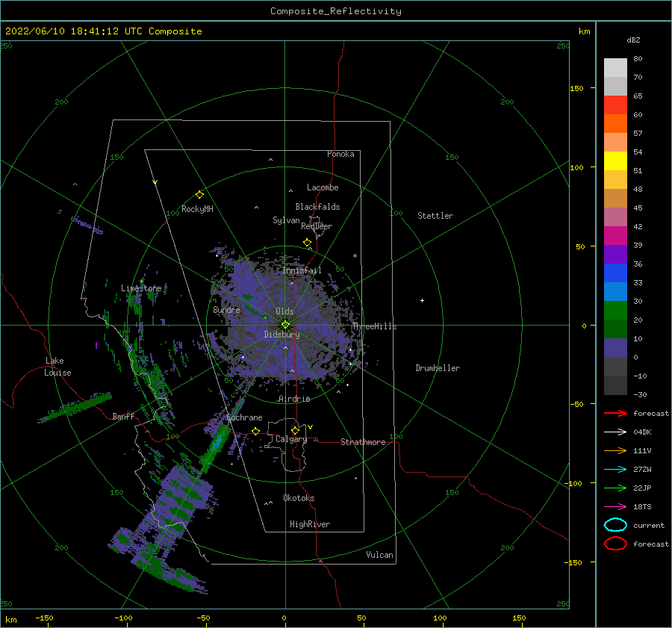This screenshot has height=628, width=672.
Task: Click the RedDeer city label
Action: 317,226
